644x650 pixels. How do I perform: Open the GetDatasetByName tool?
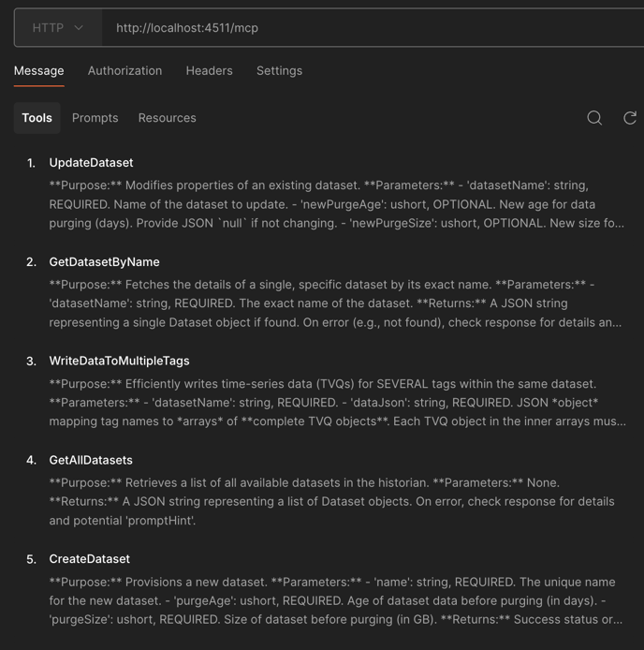[104, 262]
